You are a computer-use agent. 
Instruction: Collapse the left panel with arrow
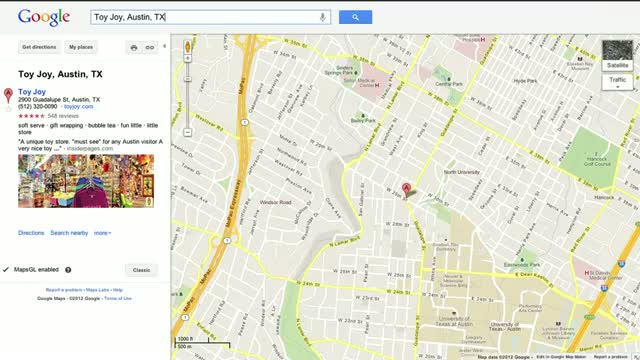(164, 46)
